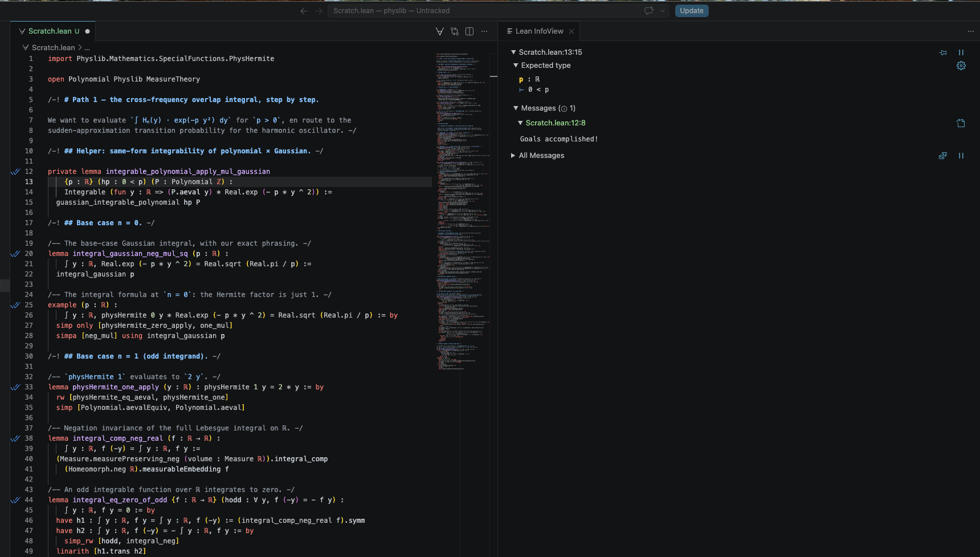Collapse the Scratch.lean:13:15 section

tap(513, 52)
